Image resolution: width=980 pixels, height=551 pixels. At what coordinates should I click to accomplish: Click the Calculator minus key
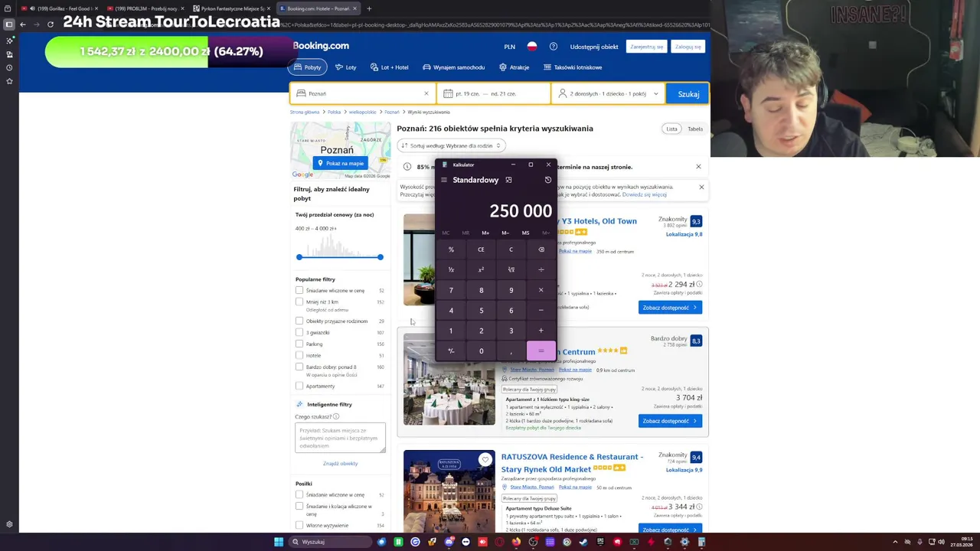541,310
